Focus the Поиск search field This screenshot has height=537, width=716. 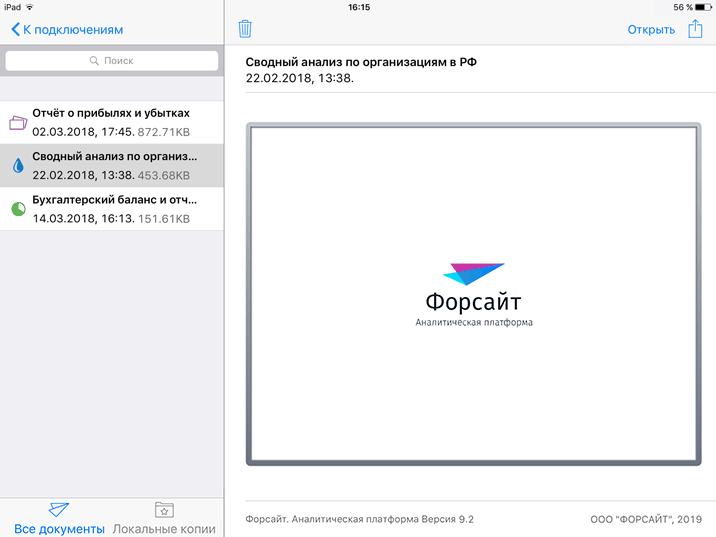tap(112, 61)
